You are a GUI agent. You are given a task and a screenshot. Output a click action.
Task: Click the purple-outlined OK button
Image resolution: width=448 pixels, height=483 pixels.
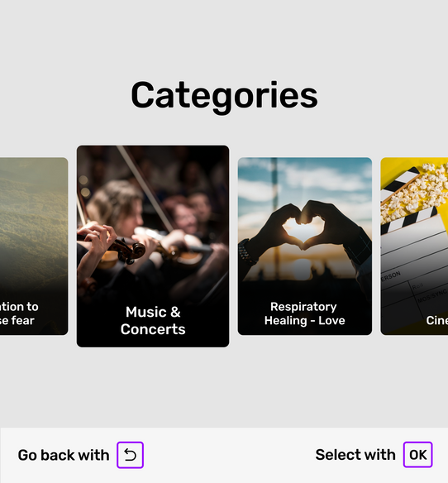pos(417,455)
